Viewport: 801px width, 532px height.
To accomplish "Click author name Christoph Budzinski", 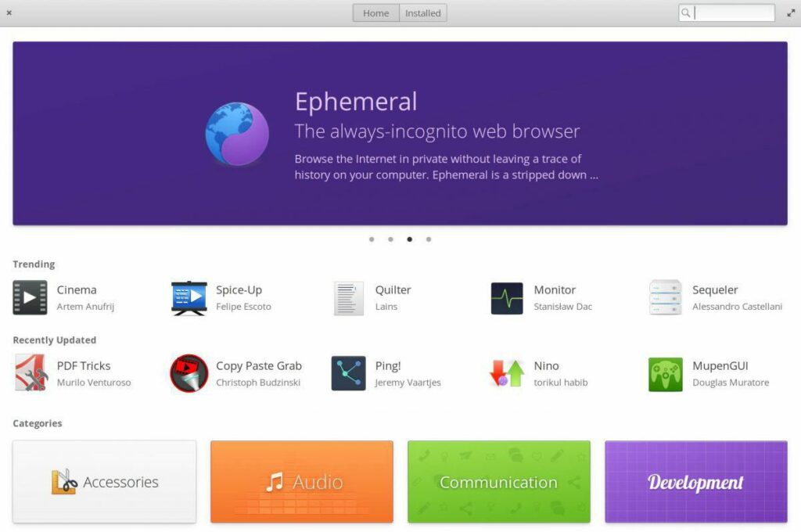I will click(x=258, y=383).
